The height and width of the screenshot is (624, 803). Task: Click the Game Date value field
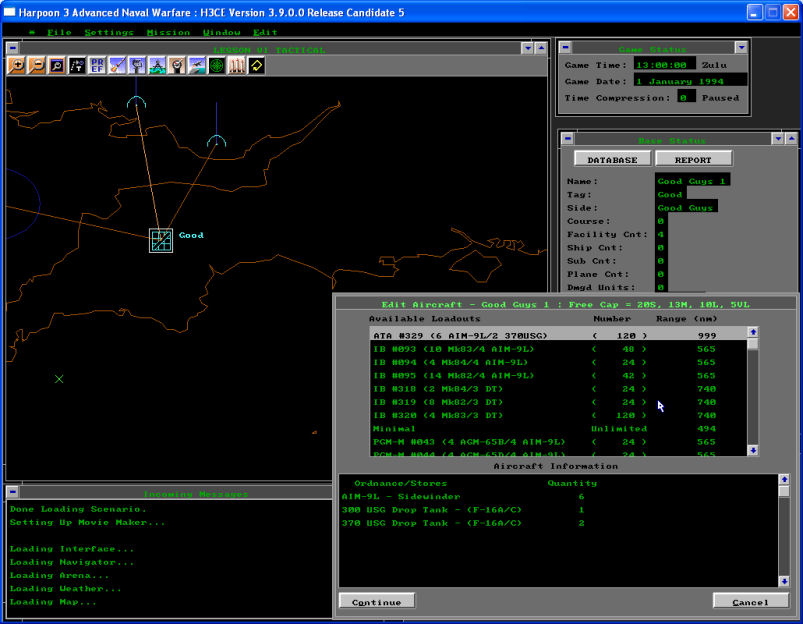tap(690, 80)
